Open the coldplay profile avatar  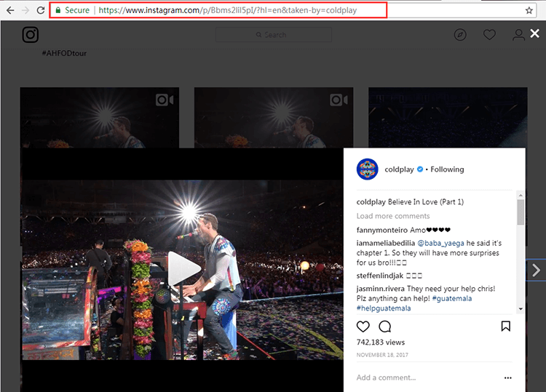(x=368, y=169)
